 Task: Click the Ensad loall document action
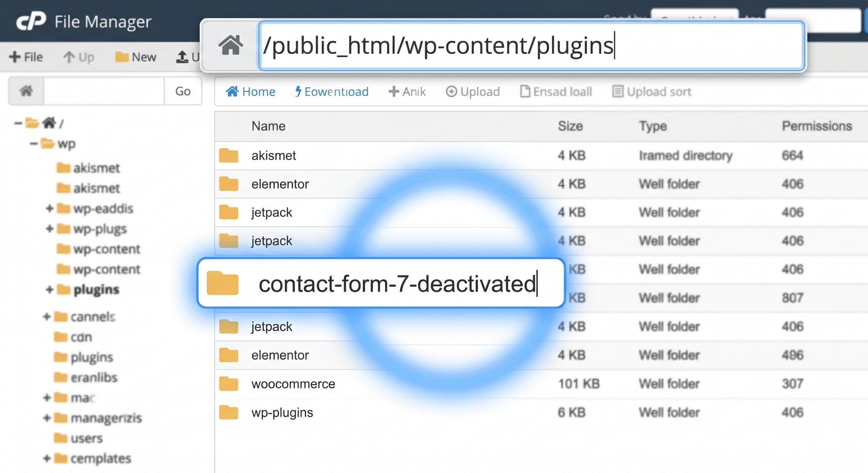click(x=556, y=91)
